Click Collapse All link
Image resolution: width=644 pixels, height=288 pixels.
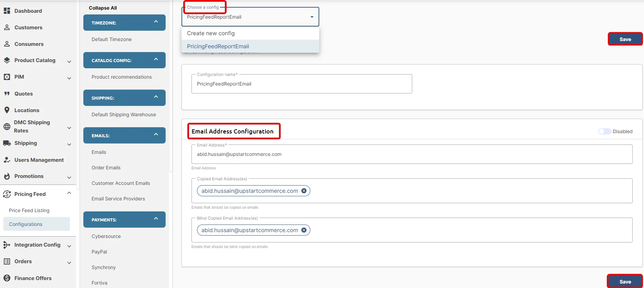103,8
